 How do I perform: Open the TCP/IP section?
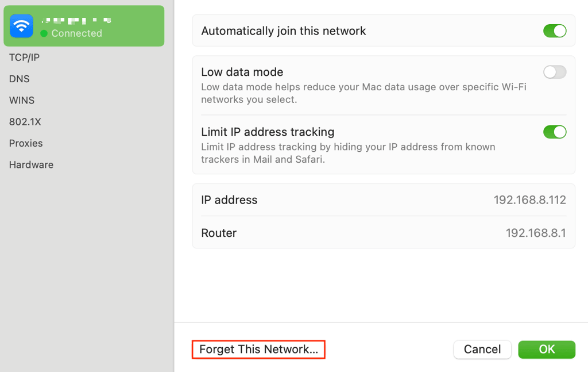(x=24, y=57)
